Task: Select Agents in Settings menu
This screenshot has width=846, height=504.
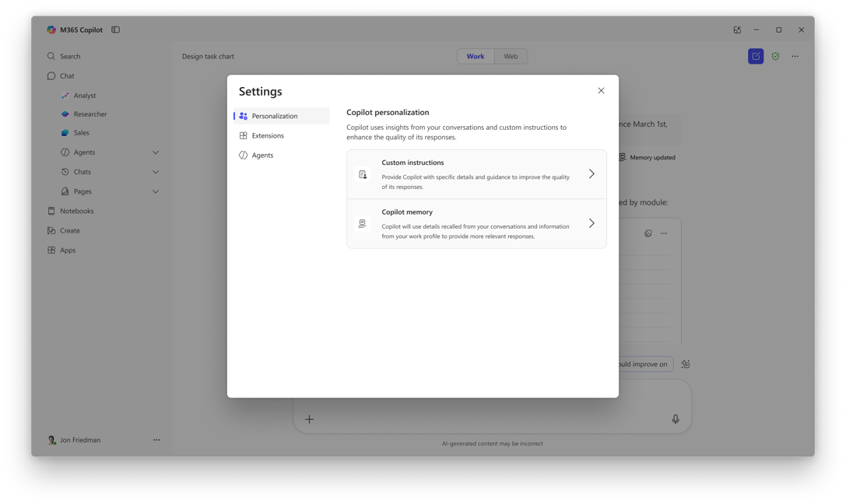Action: click(x=282, y=156)
